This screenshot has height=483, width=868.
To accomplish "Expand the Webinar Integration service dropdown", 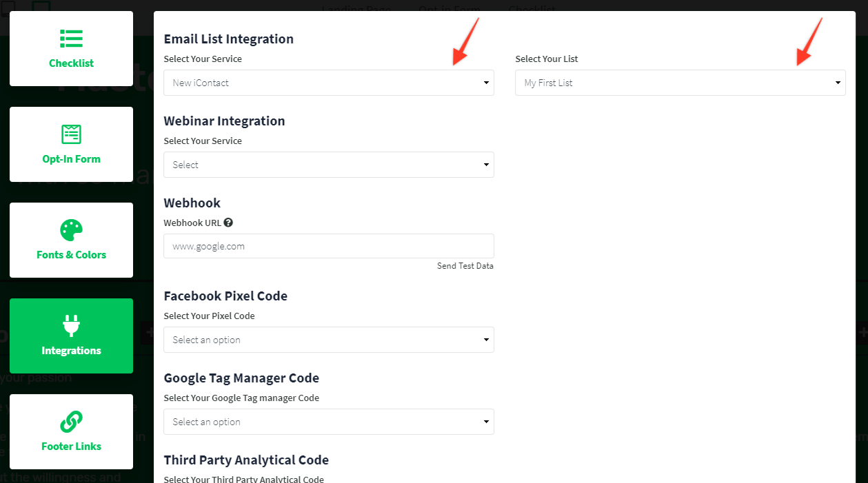I will 329,165.
